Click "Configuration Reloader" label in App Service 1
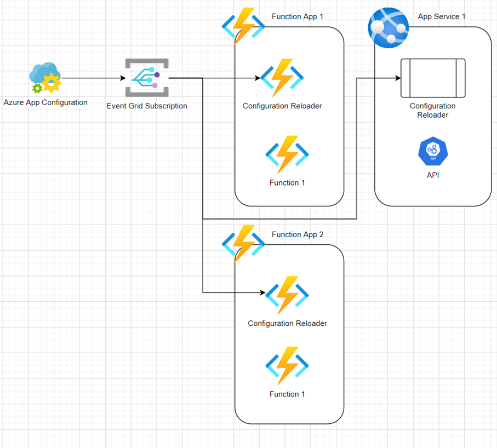Viewport: 497px width, 448px height. 433,110
